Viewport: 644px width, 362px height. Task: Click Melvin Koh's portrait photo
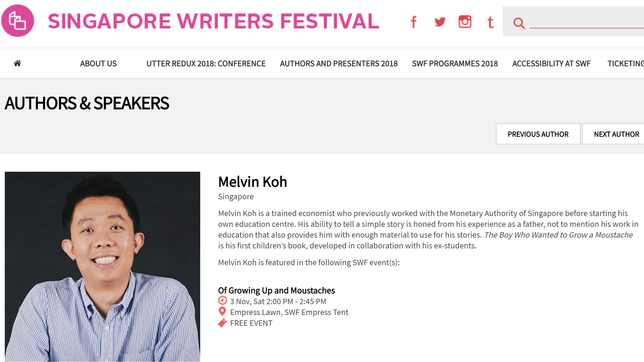point(102,267)
